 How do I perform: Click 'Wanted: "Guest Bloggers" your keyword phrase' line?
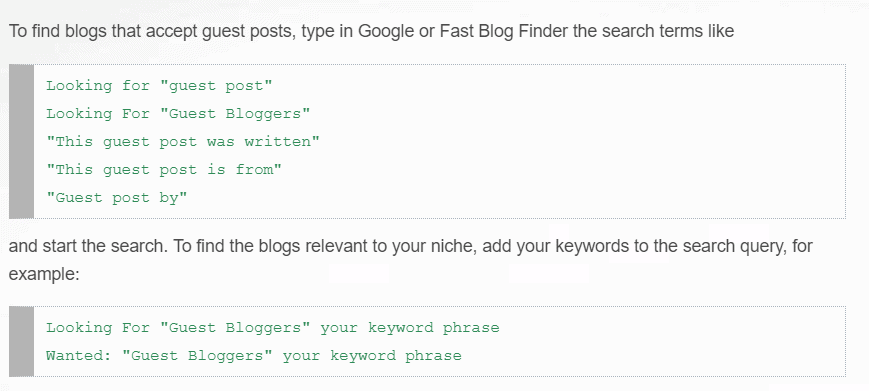254,356
